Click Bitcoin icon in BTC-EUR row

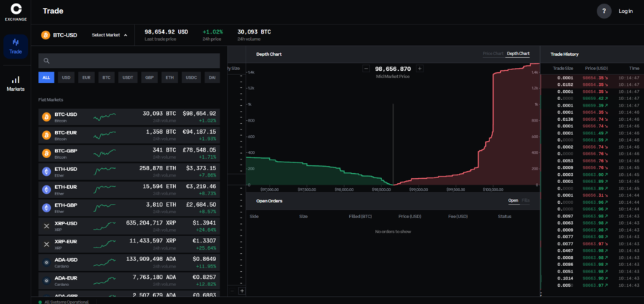[x=47, y=135]
